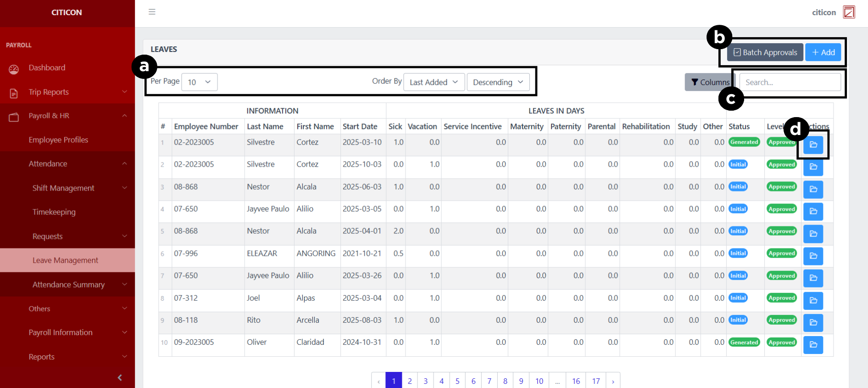Screen dimensions: 868x388
Task: Click the Search input field
Action: click(790, 82)
